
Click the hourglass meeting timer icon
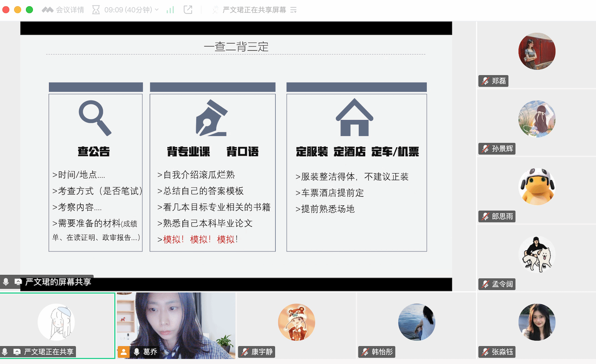pos(96,10)
